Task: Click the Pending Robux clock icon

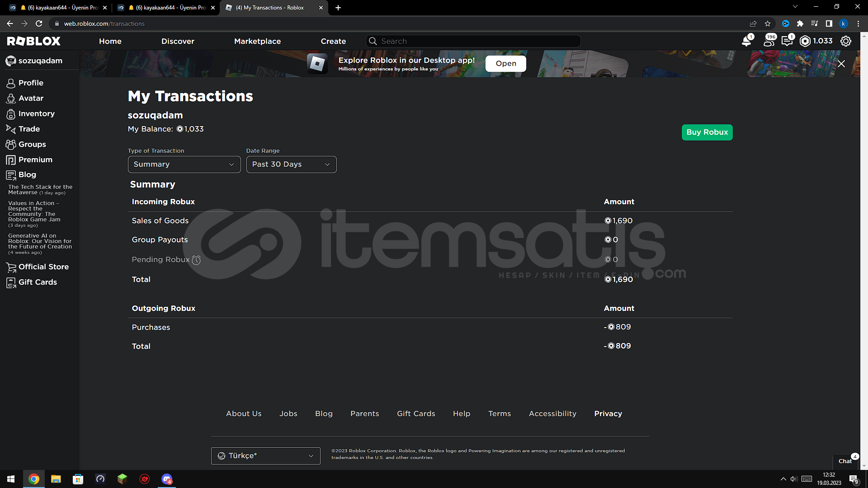Action: point(196,260)
